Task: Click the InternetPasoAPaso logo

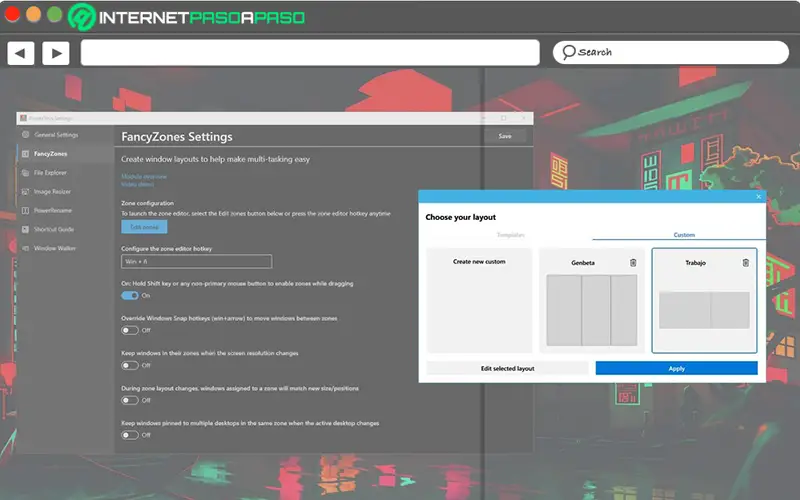Action: coord(187,17)
